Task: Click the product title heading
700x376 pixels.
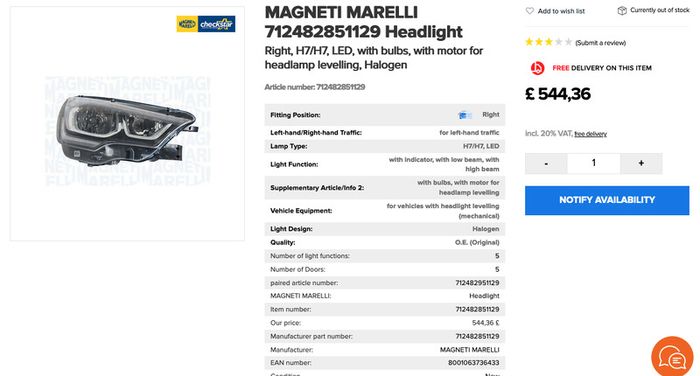Action: tap(364, 22)
